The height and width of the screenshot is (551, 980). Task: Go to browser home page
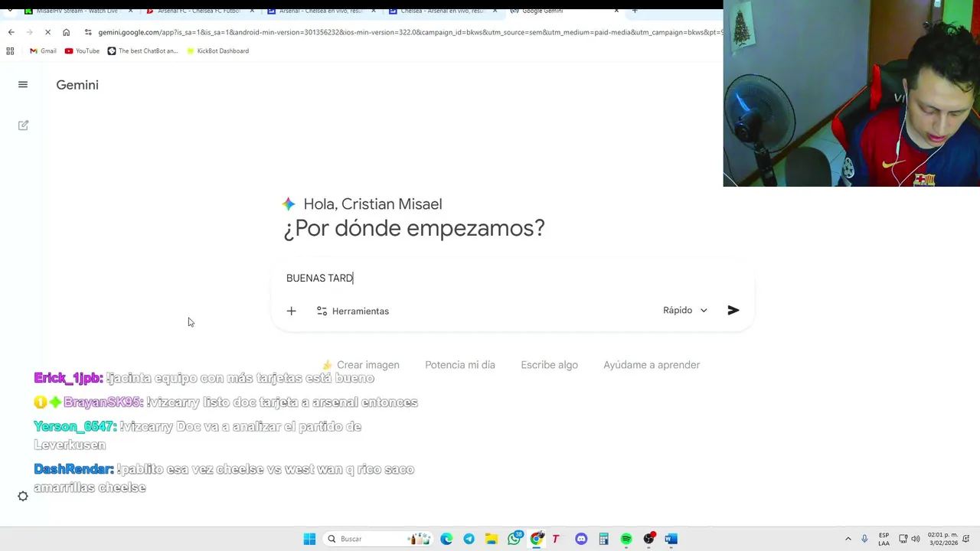pyautogui.click(x=66, y=32)
